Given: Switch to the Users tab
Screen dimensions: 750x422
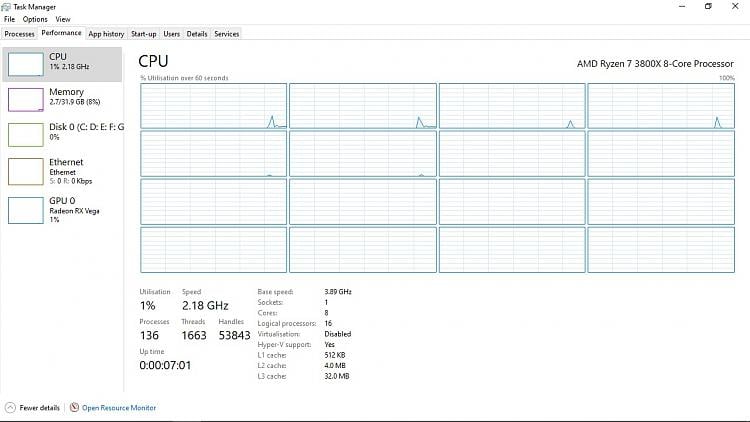Looking at the screenshot, I should click(x=172, y=34).
